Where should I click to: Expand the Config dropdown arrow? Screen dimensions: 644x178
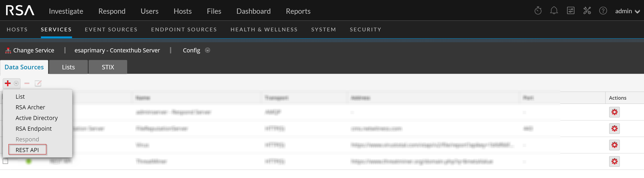(207, 50)
